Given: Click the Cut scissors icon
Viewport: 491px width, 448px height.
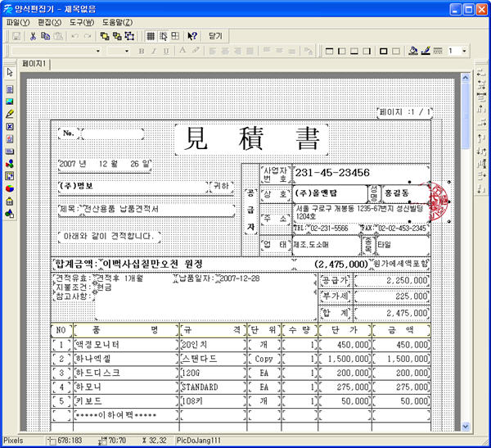Looking at the screenshot, I should [x=33, y=36].
